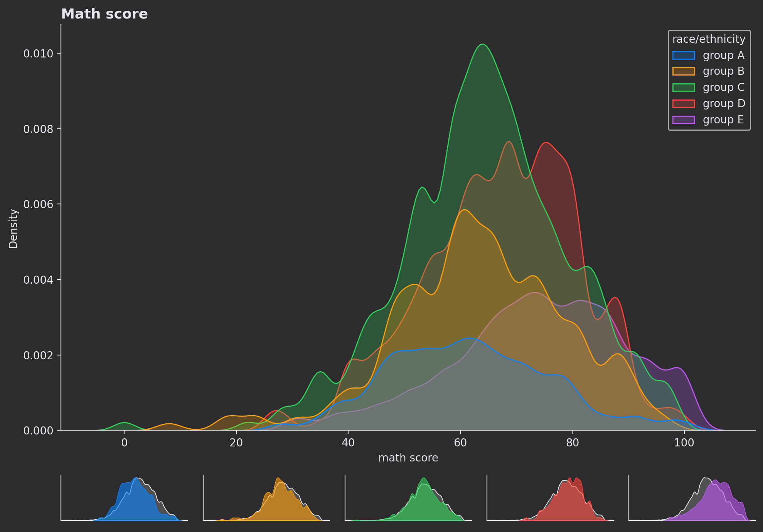Click the group D red legend swatch

tap(683, 104)
